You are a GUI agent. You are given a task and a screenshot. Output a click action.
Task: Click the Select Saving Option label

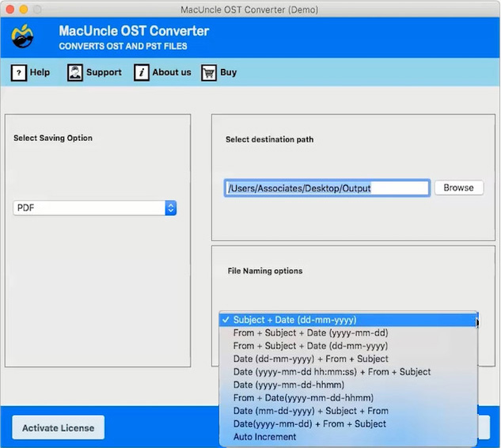[53, 138]
